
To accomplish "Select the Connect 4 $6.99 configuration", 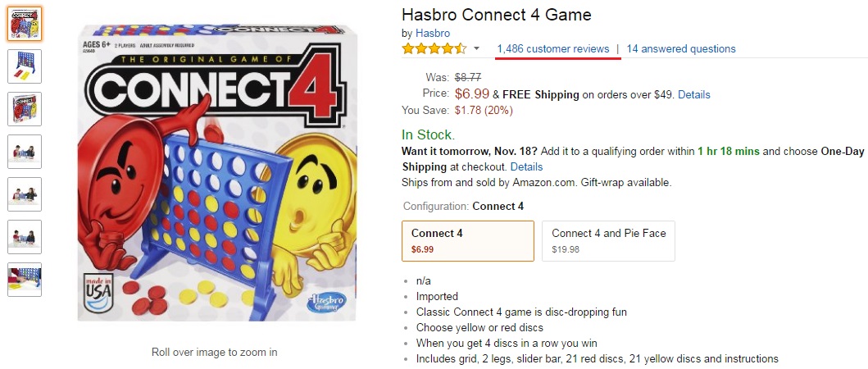I will pyautogui.click(x=467, y=240).
